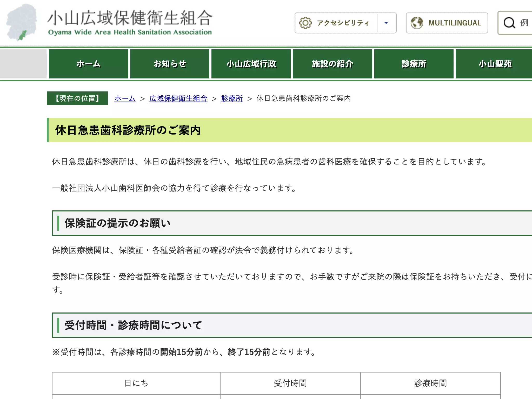Screen dimensions: 532x399
Task: Click the bold 終了15分前 text
Action: [249, 352]
